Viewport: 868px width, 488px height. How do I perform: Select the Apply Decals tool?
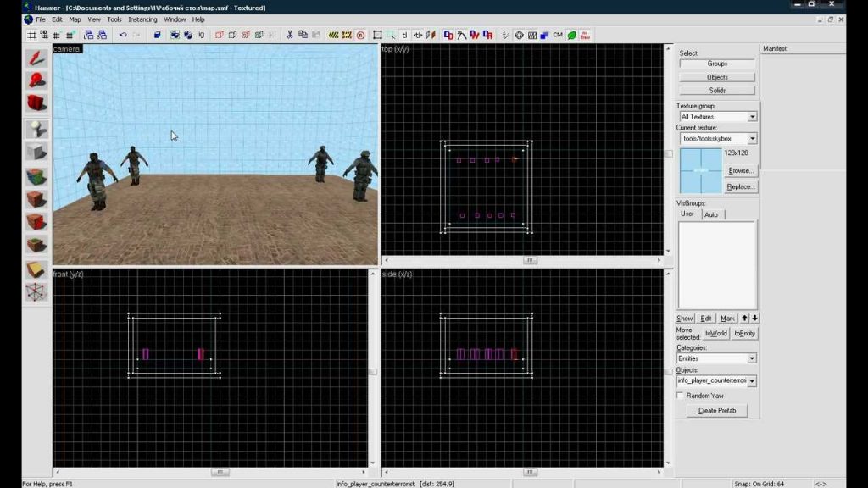(x=36, y=222)
